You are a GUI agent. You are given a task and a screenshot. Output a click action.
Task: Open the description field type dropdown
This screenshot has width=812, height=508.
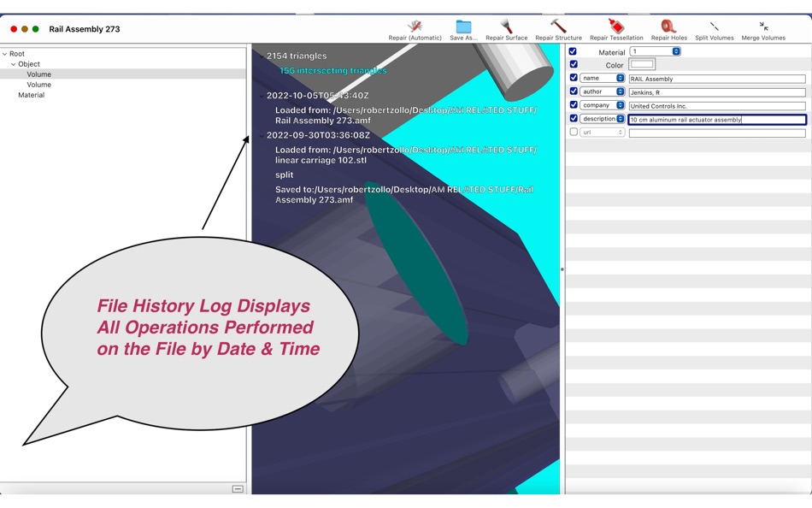[603, 119]
